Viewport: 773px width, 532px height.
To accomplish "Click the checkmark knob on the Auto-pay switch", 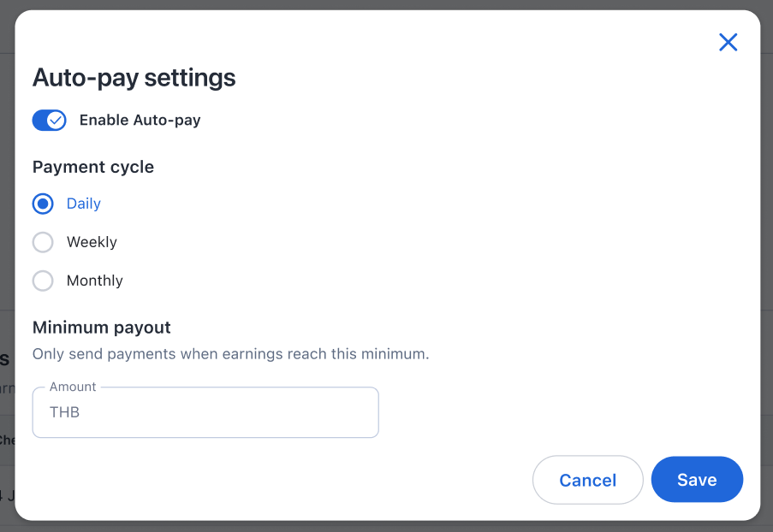I will (x=56, y=121).
